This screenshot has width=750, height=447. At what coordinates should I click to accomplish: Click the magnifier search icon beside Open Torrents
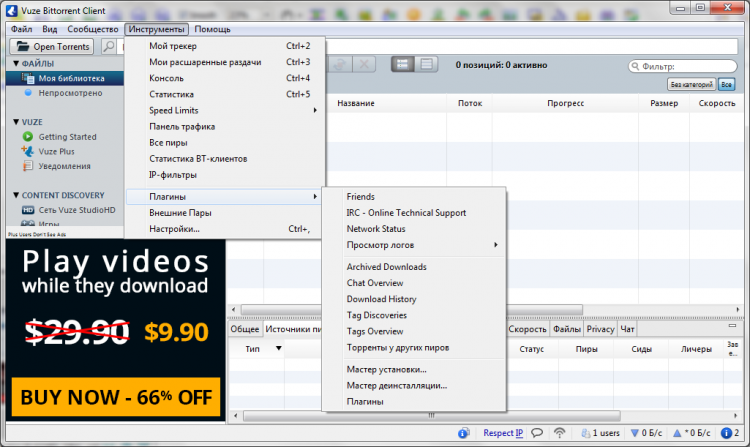coord(109,46)
